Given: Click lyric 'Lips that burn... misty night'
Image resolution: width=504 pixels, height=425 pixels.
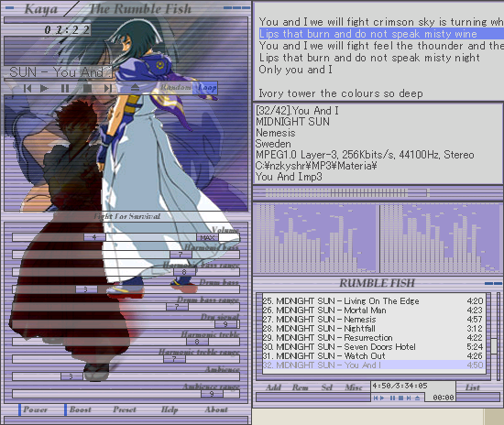Looking at the screenshot, I should click(x=369, y=58).
